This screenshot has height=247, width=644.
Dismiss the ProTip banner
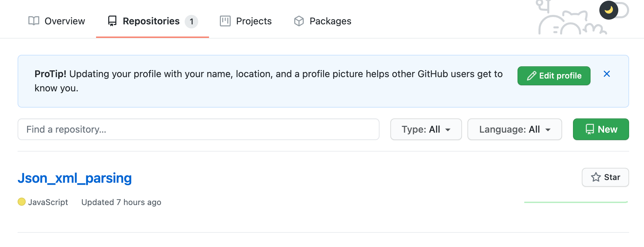tap(607, 74)
